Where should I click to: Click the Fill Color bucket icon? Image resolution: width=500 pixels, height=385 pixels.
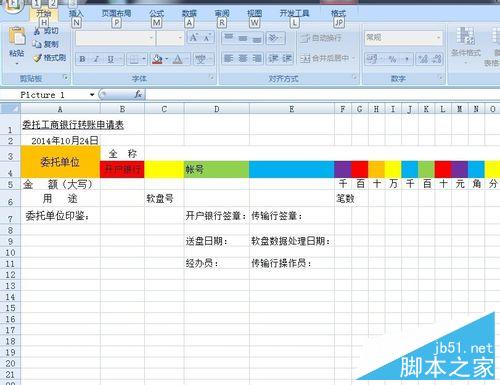click(x=157, y=59)
